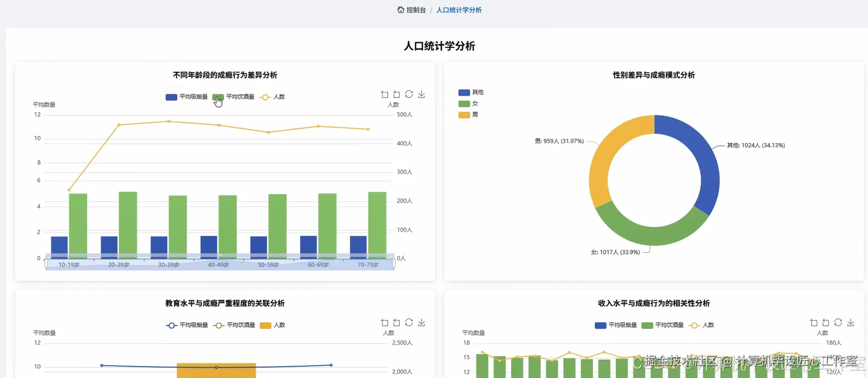Enable area zoom in income chart
Viewport: 868px width, 378px height.
click(x=814, y=322)
